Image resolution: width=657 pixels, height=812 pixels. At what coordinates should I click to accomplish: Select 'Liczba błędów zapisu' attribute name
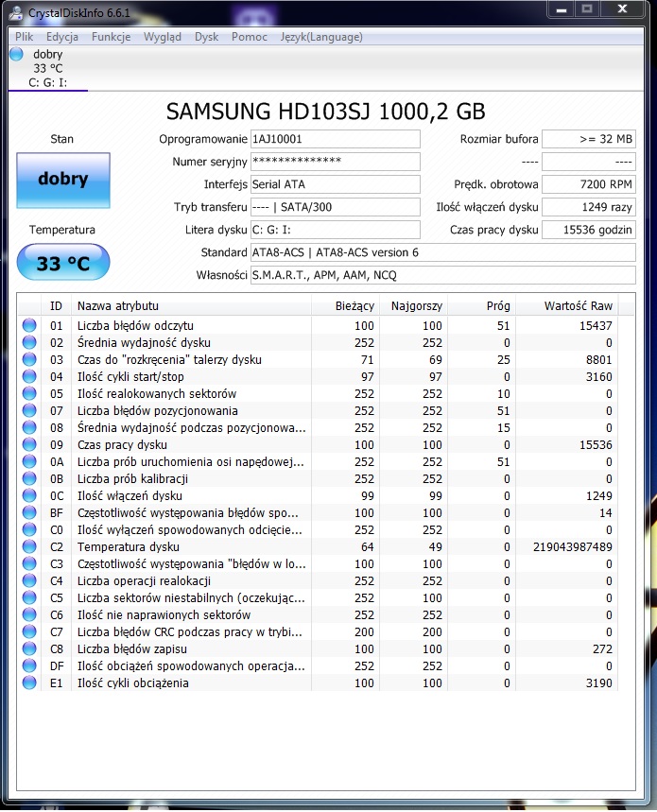(132, 648)
